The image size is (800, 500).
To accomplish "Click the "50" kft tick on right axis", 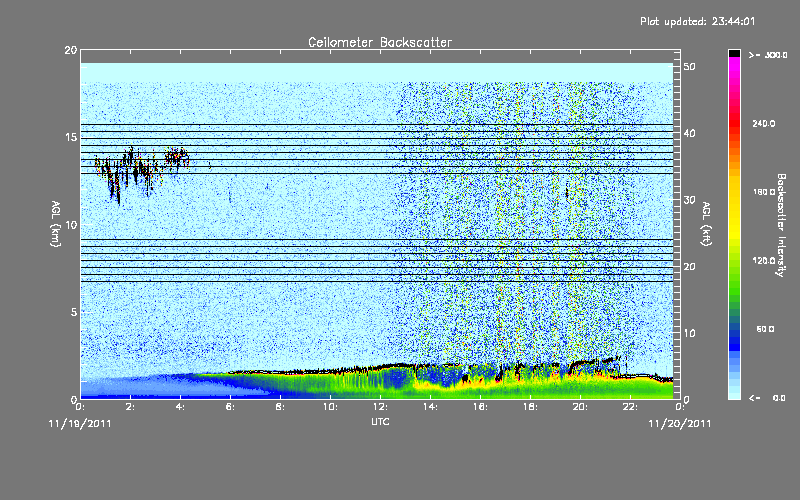I will (689, 66).
